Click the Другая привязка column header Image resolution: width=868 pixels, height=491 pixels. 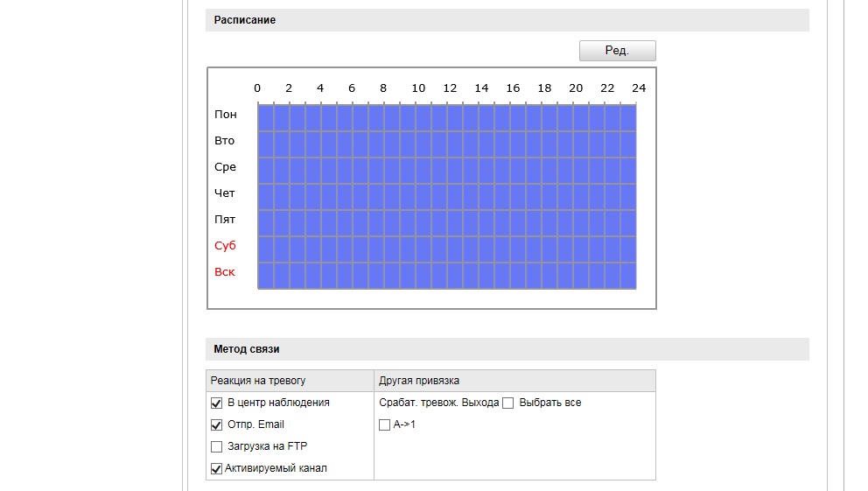419,381
